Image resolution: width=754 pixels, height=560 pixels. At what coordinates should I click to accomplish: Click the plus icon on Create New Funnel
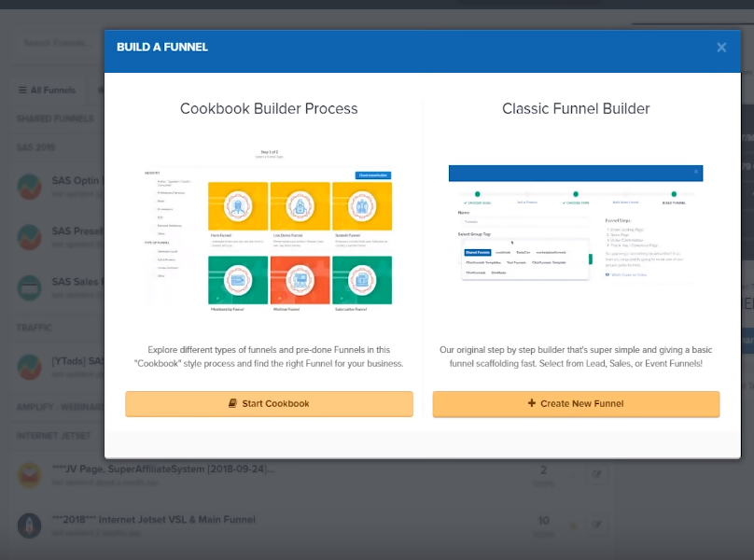(x=531, y=403)
